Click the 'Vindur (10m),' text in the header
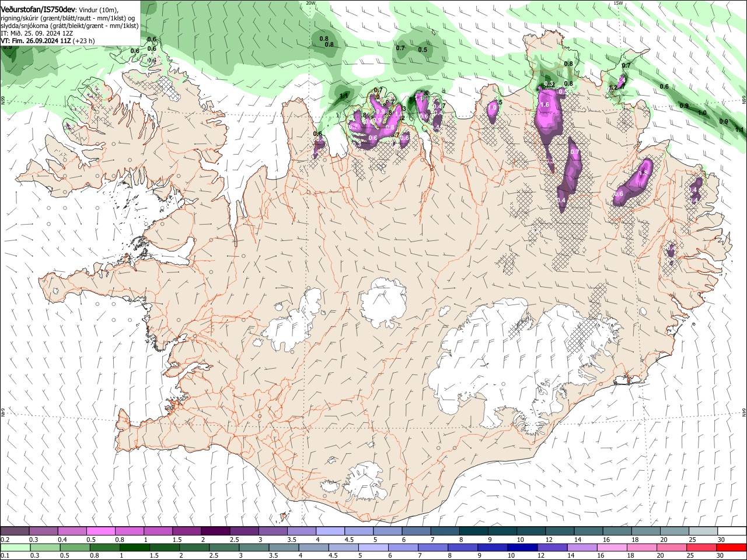The height and width of the screenshot is (560, 747). coord(99,10)
